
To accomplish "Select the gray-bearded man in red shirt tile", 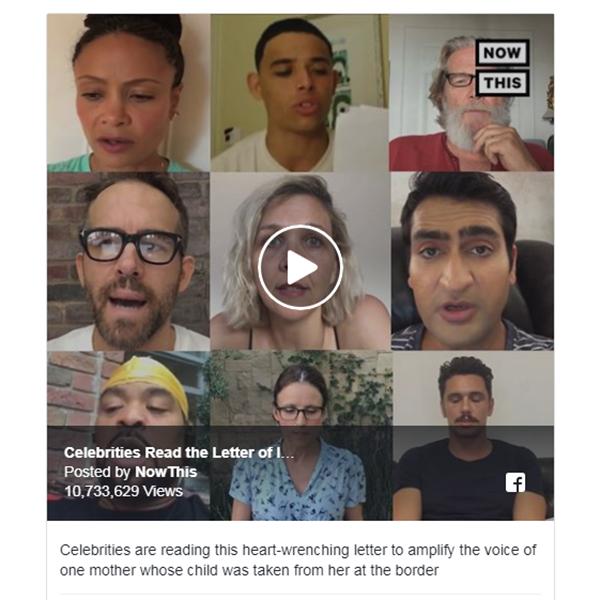I will pyautogui.click(x=471, y=93).
